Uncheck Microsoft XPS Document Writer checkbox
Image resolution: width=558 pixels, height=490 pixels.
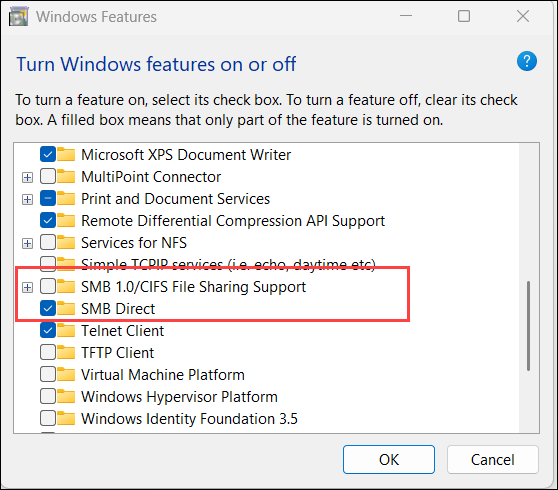(x=48, y=154)
